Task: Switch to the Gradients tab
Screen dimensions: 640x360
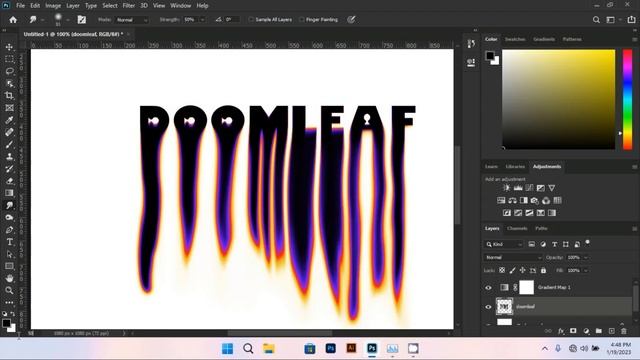Action: coord(544,39)
